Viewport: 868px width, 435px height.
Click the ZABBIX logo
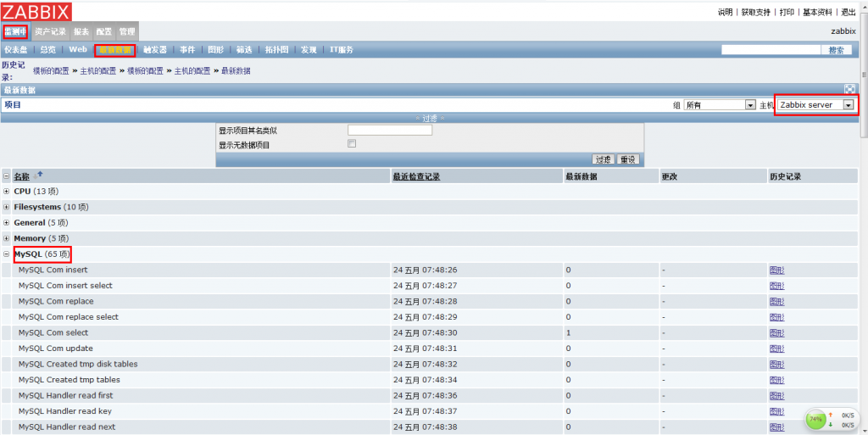pyautogui.click(x=36, y=11)
